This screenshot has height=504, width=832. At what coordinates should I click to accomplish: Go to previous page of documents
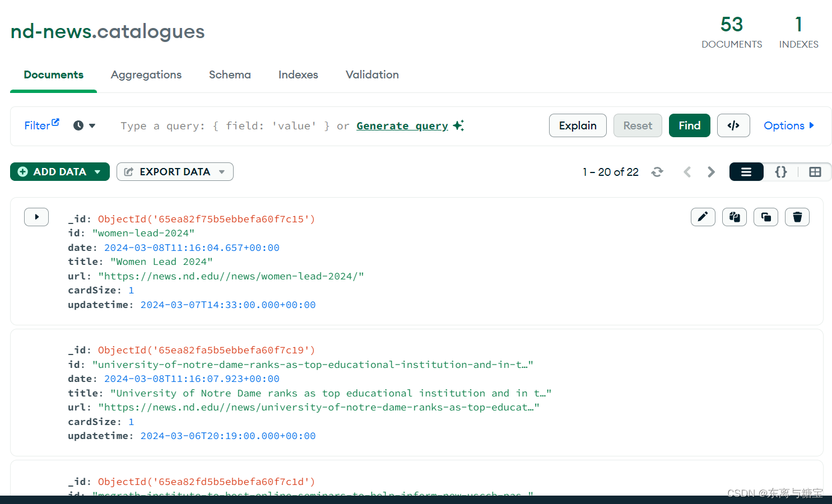[x=687, y=172]
